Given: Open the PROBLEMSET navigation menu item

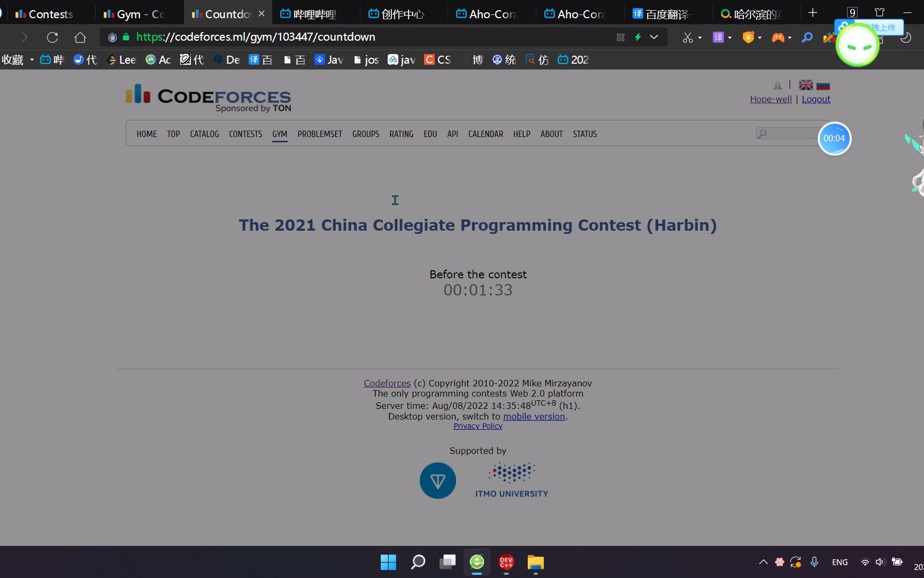Looking at the screenshot, I should [319, 134].
